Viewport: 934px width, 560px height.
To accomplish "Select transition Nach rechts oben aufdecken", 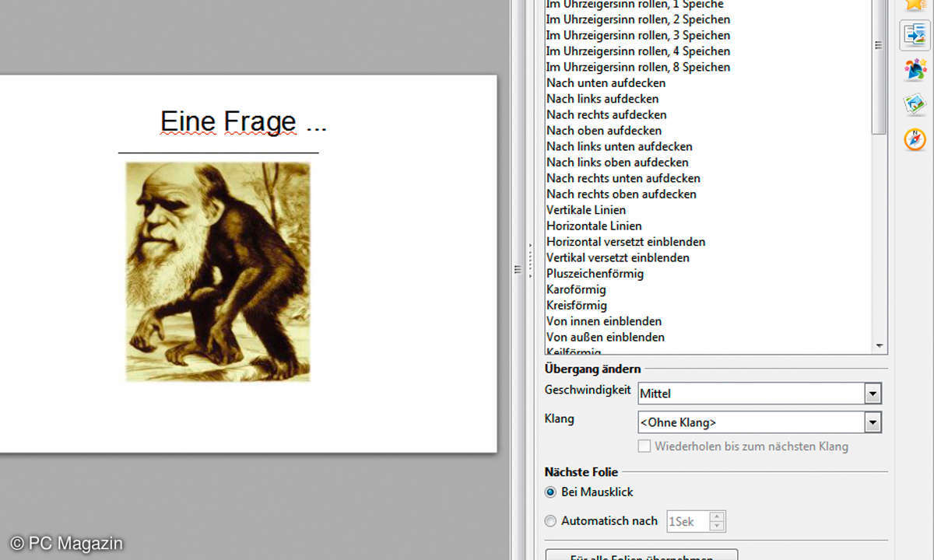I will (621, 194).
